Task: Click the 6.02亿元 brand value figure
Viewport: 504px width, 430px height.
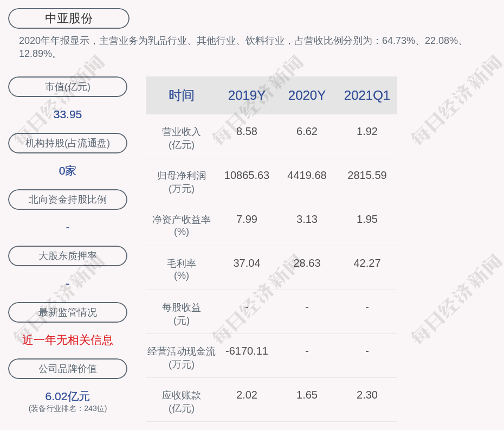Action: pyautogui.click(x=68, y=396)
